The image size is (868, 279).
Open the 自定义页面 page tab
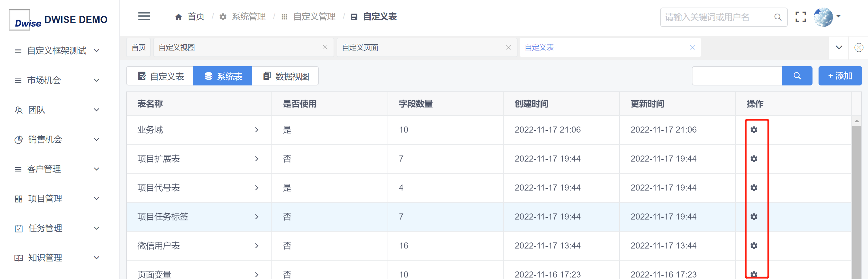pos(426,48)
